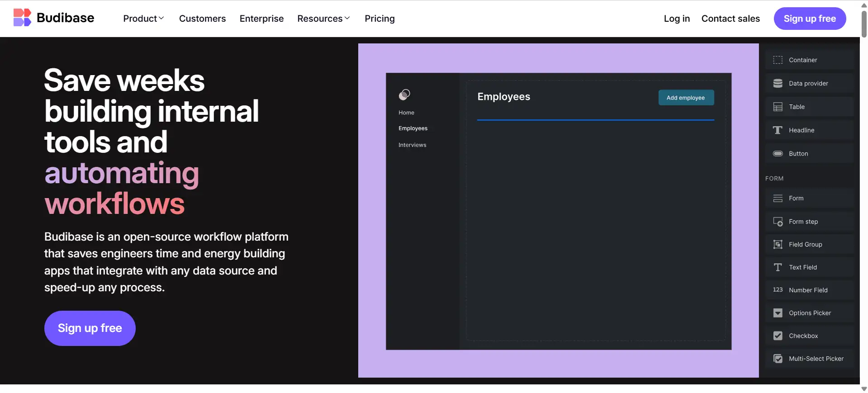Click the Data provider label

pos(808,83)
